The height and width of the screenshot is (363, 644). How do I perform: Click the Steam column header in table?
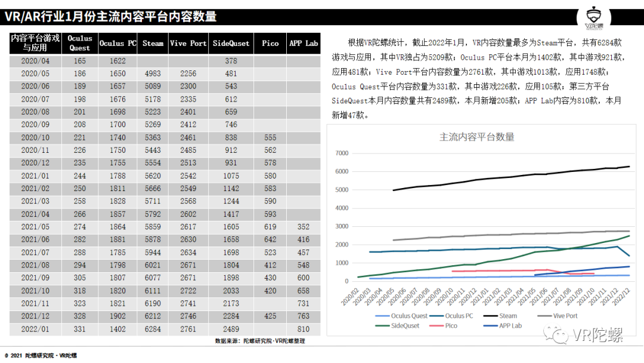coord(153,43)
